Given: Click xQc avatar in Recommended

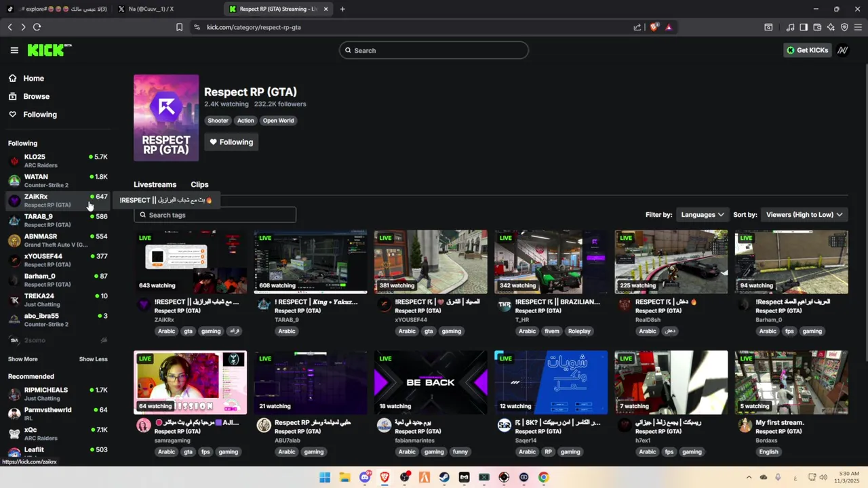Looking at the screenshot, I should coord(14,434).
